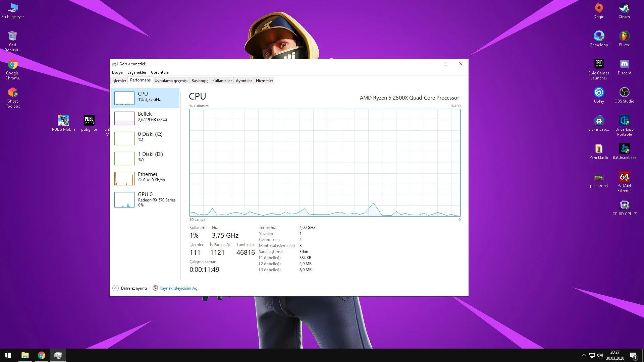The height and width of the screenshot is (362, 644).
Task: Switch to the Başlangıç tab
Action: pos(200,81)
